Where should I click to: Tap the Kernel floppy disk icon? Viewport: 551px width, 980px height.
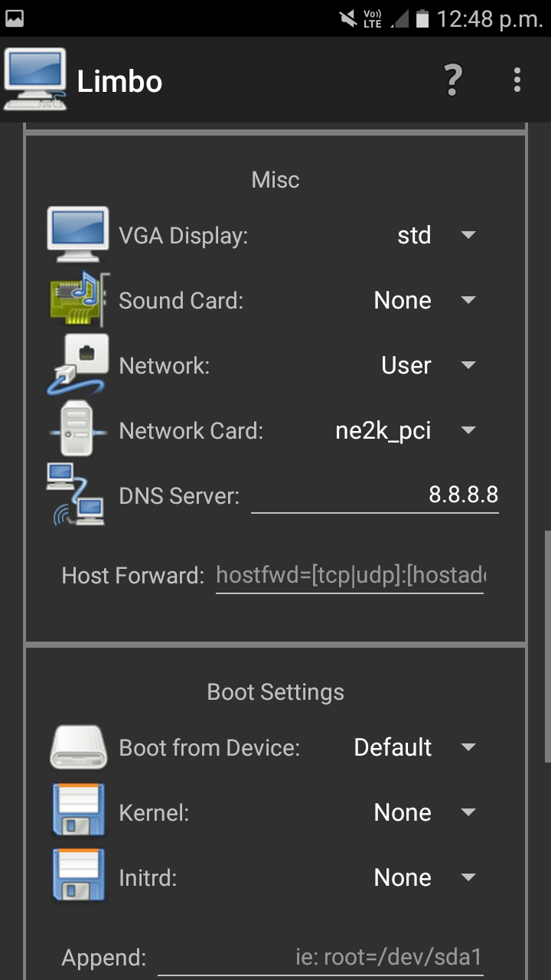click(79, 811)
